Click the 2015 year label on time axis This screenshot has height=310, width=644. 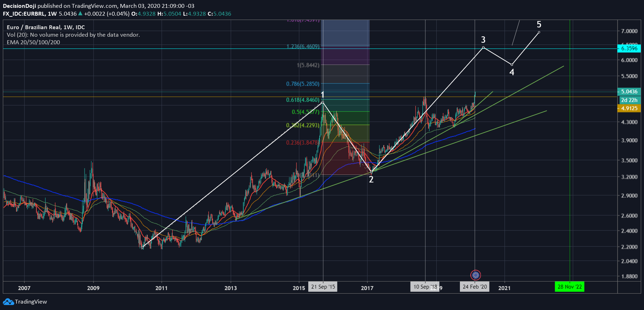point(299,288)
